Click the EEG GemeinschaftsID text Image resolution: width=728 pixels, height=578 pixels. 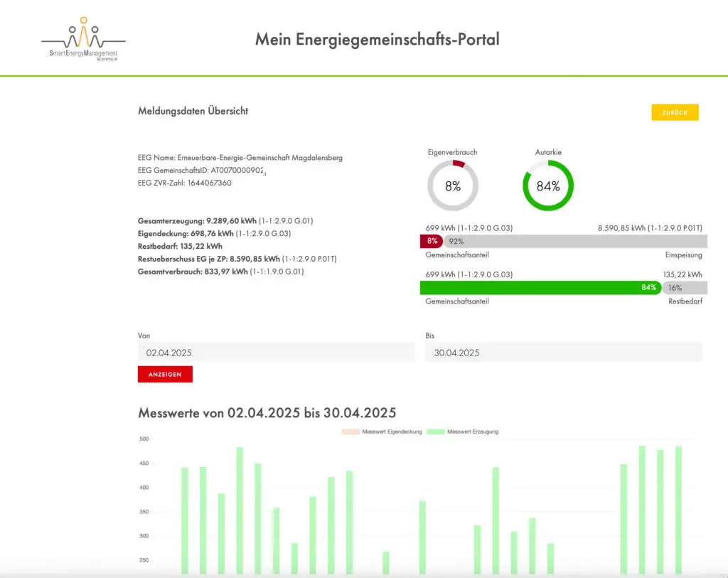click(201, 171)
